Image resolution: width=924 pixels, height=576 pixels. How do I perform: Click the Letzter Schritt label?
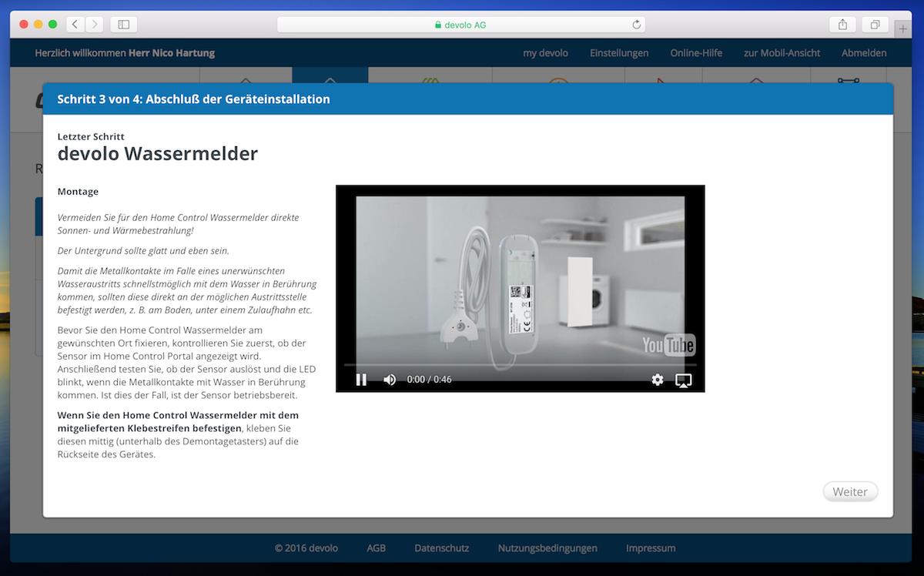coord(91,136)
